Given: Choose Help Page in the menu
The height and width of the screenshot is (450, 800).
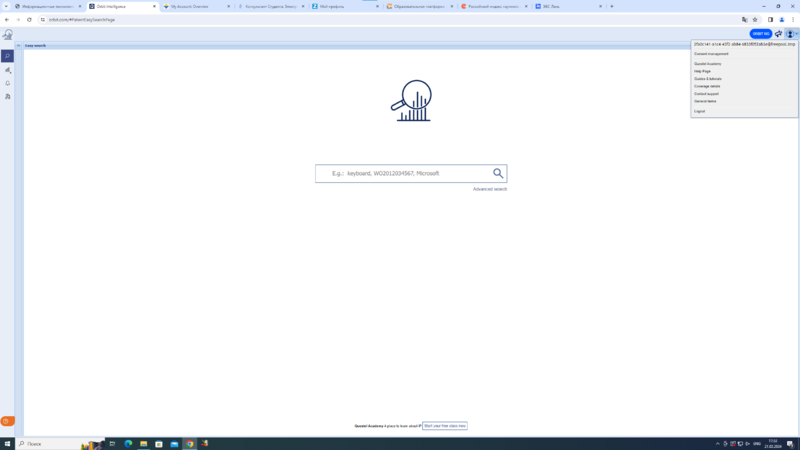Looking at the screenshot, I should click(702, 71).
